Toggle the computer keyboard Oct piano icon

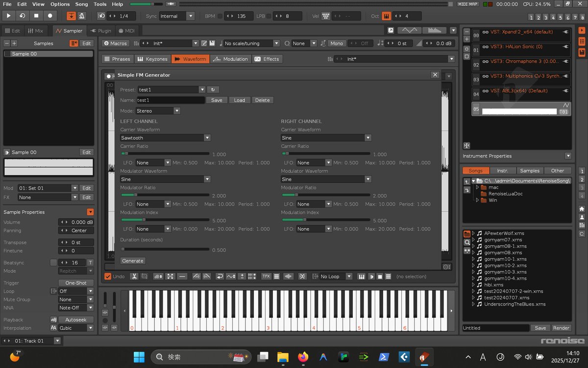387,16
